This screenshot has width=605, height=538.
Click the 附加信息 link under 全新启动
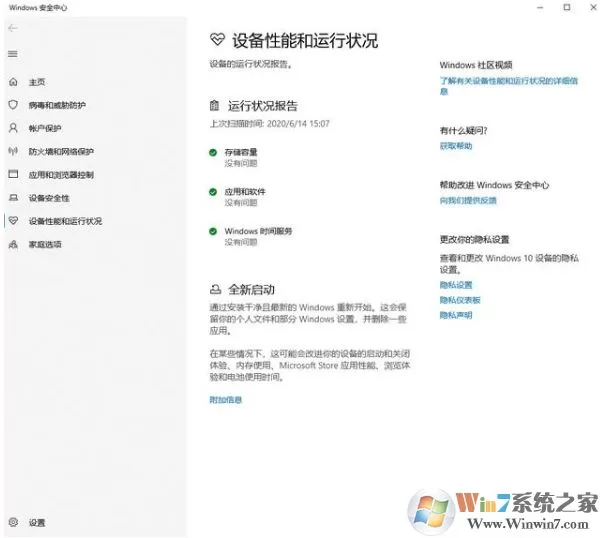[x=226, y=399]
